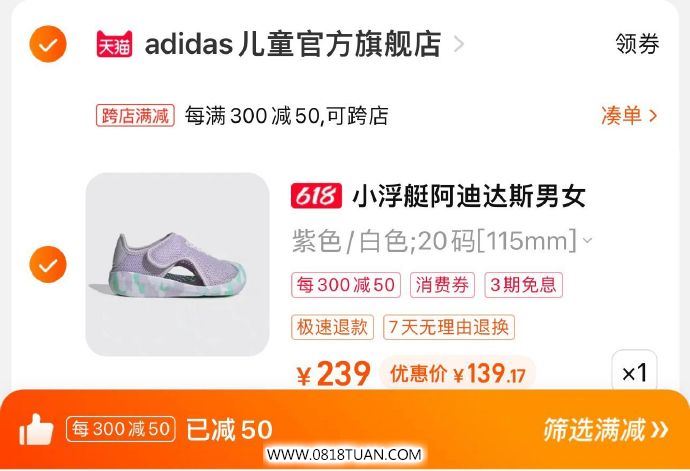The height and width of the screenshot is (471, 690).
Task: Open the ×1 quantity selector
Action: (634, 372)
